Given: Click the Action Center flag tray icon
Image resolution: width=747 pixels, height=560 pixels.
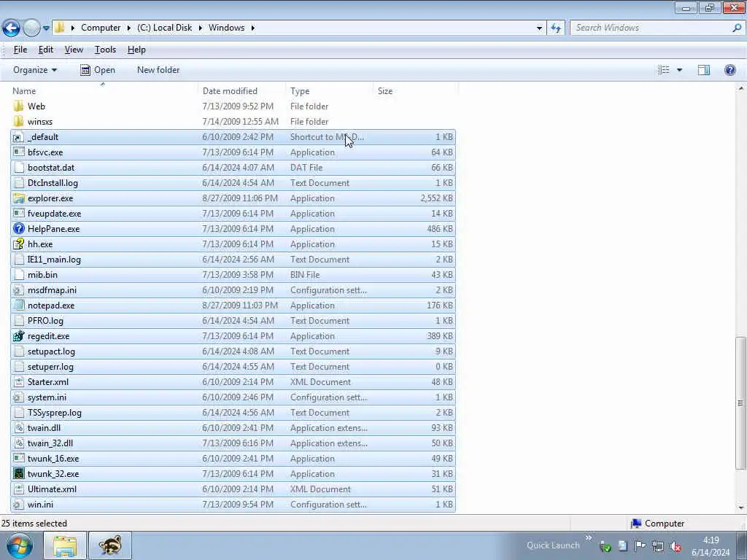Looking at the screenshot, I should coord(640,546).
